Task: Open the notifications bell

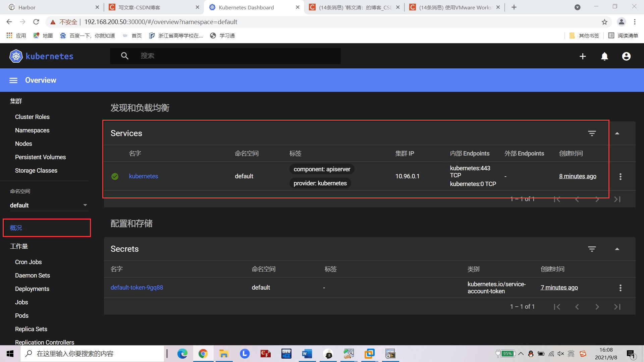Action: point(604,56)
